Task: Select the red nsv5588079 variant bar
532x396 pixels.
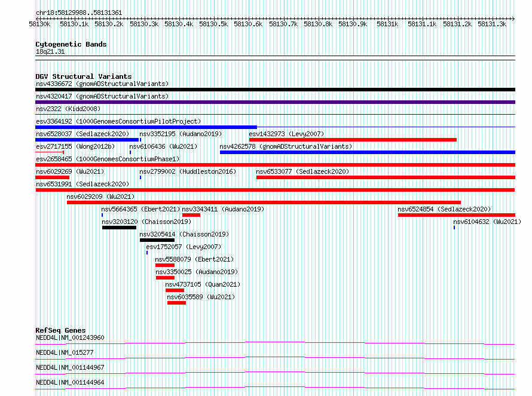Action: click(x=165, y=265)
